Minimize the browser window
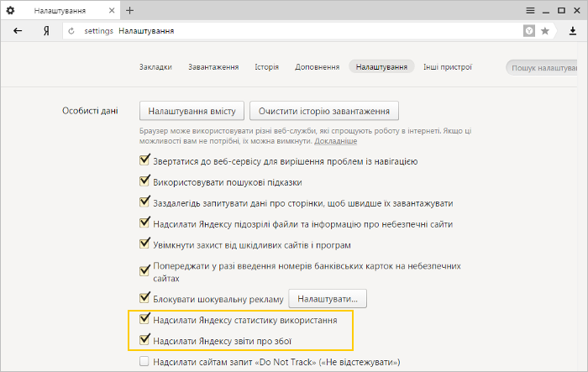This screenshot has height=372, width=588. [x=546, y=11]
